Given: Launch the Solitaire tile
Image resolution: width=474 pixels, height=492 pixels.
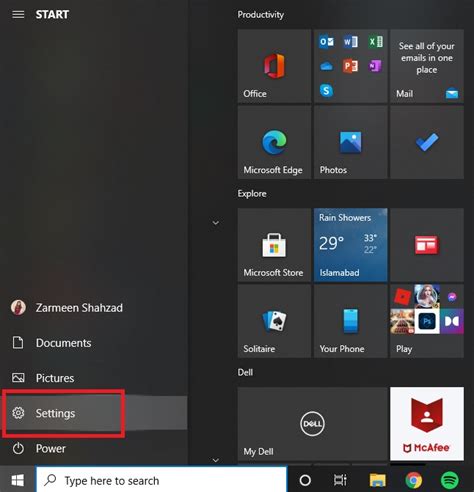Looking at the screenshot, I should [x=274, y=321].
